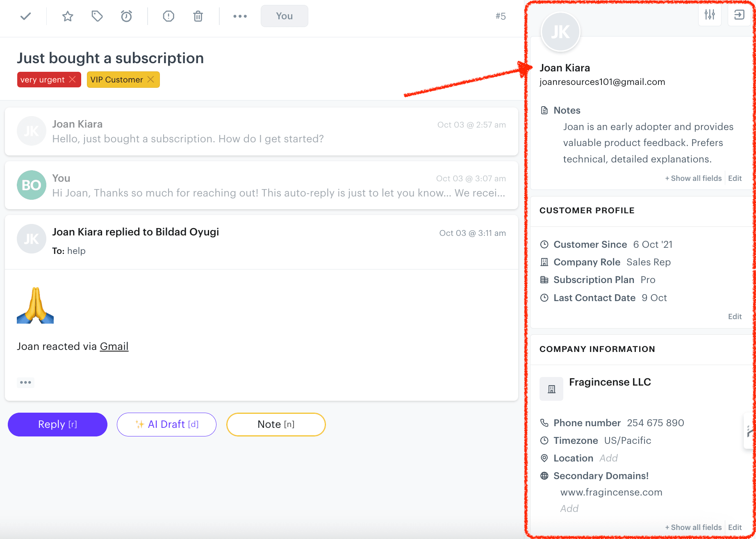Collapse the contact panel via arrow icon
This screenshot has height=539, width=756.
pos(739,15)
